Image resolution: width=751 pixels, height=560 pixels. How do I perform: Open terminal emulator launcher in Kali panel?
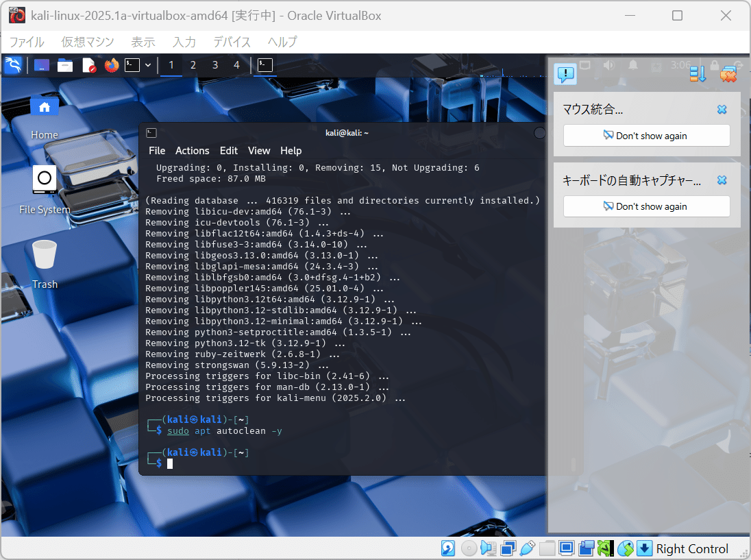(132, 64)
